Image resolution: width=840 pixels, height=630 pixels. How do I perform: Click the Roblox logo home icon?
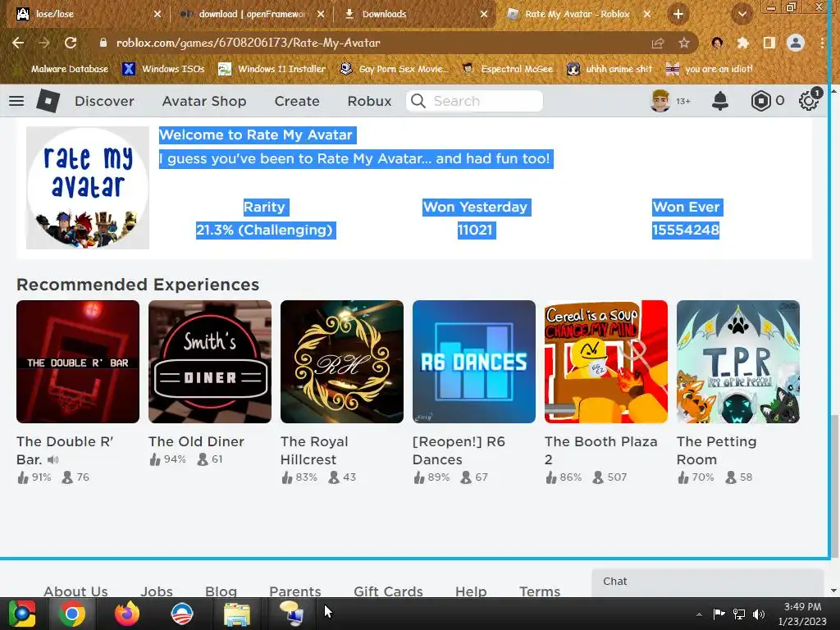click(48, 101)
